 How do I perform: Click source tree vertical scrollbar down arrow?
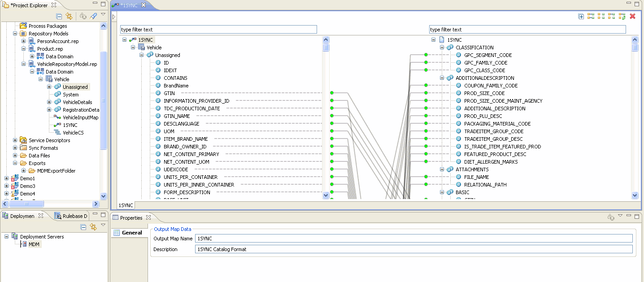tap(326, 195)
